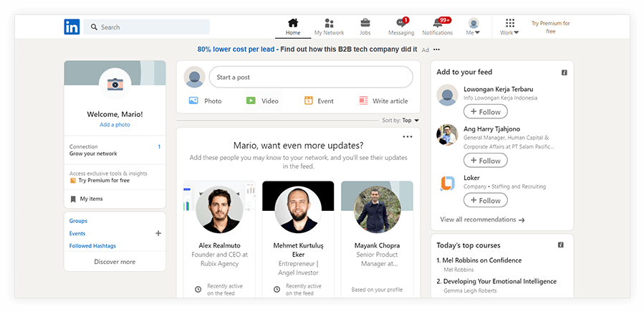Click the camera icon to add profile photo
The image size is (644, 312).
pyautogui.click(x=115, y=84)
